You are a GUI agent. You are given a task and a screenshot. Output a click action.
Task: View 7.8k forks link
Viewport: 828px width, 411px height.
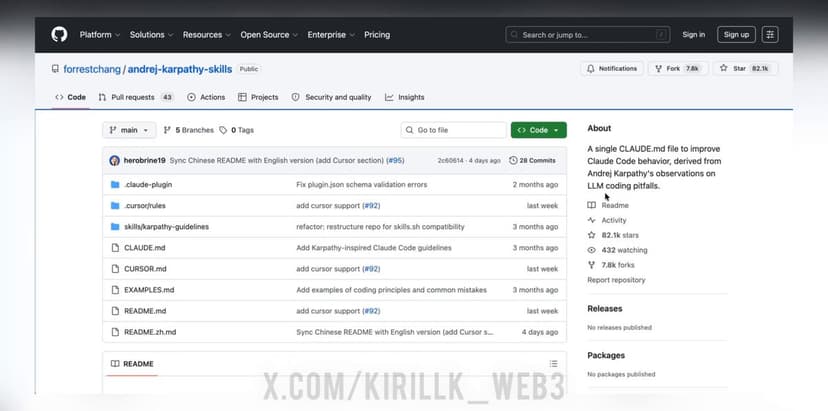click(610, 265)
